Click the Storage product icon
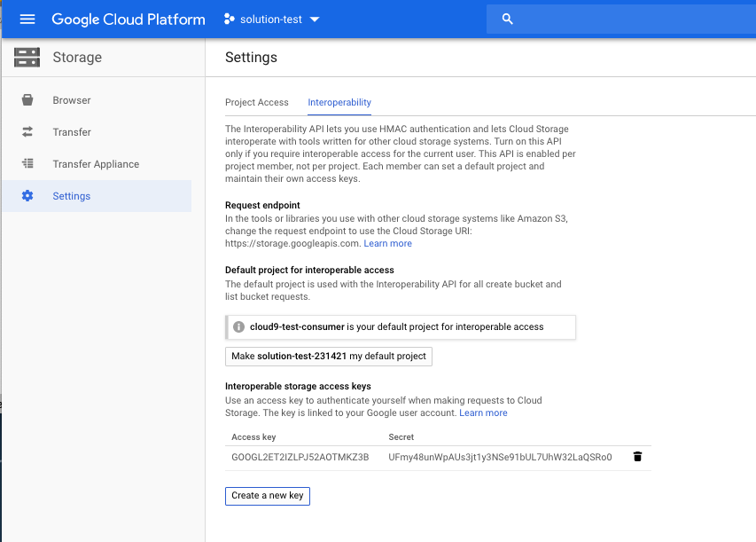 [x=27, y=58]
